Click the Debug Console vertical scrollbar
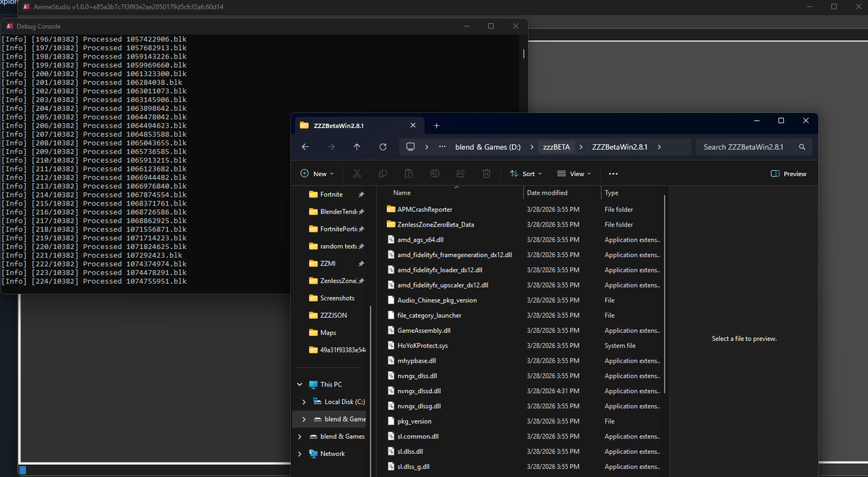The height and width of the screenshot is (477, 868). [x=524, y=54]
